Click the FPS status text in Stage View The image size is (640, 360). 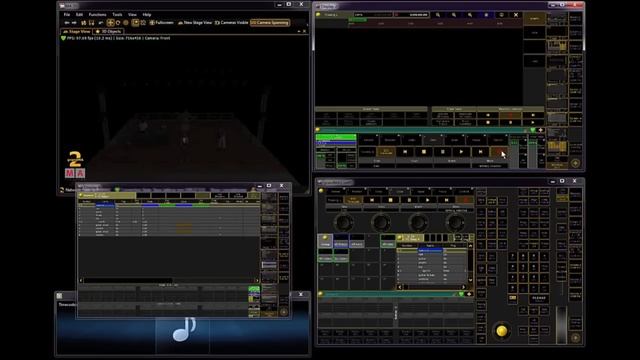click(118, 38)
